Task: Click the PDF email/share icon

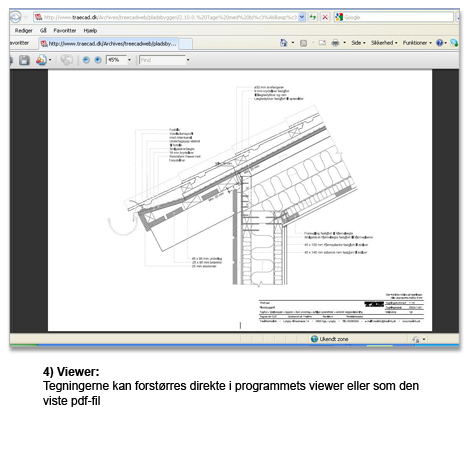Action: (41, 60)
